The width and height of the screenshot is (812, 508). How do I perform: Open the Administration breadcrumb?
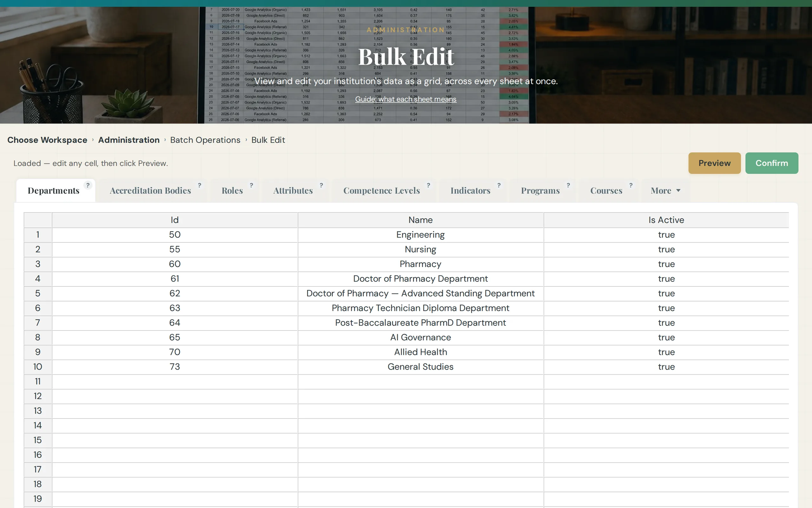[x=129, y=140]
